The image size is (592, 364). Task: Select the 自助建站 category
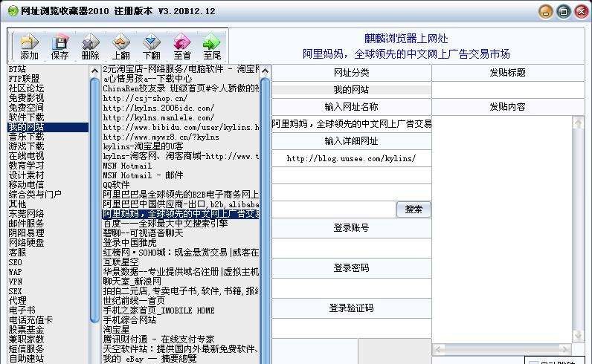26,358
